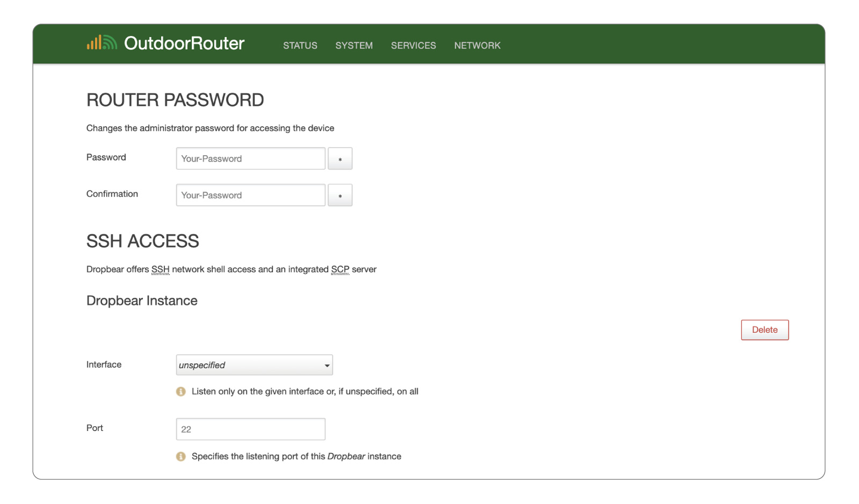Open the SYSTEM menu

point(354,46)
